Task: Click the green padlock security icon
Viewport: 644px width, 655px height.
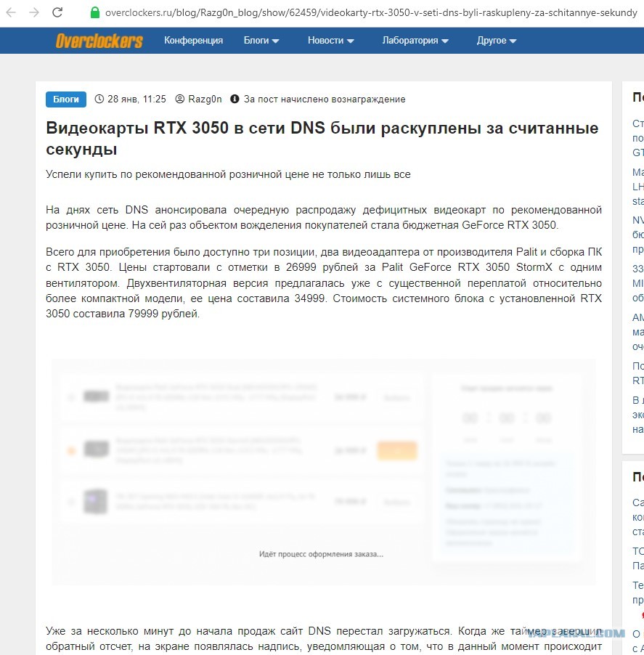Action: point(95,12)
